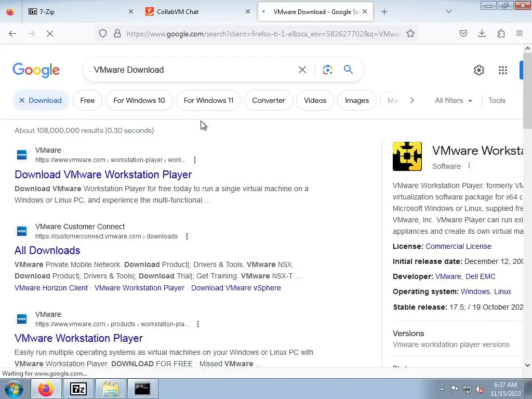532x399 pixels.
Task: Apply the Free filter chip
Action: [87, 100]
